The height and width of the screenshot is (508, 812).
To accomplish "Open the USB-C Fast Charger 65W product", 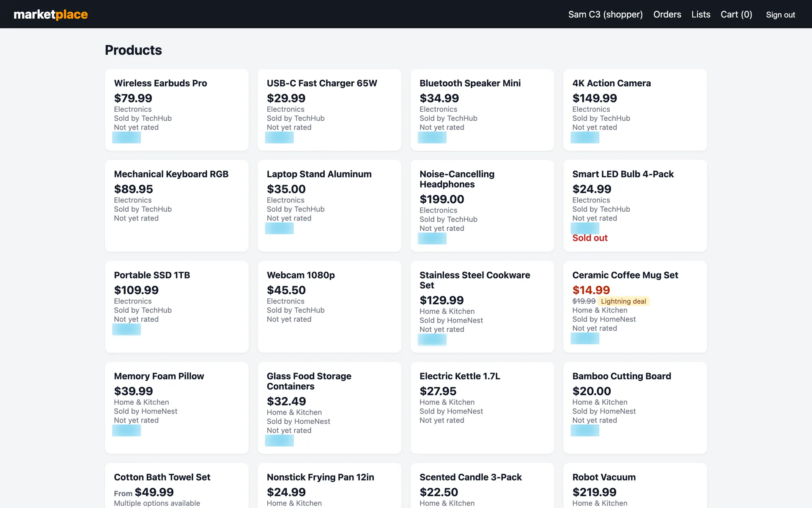I will 322,83.
